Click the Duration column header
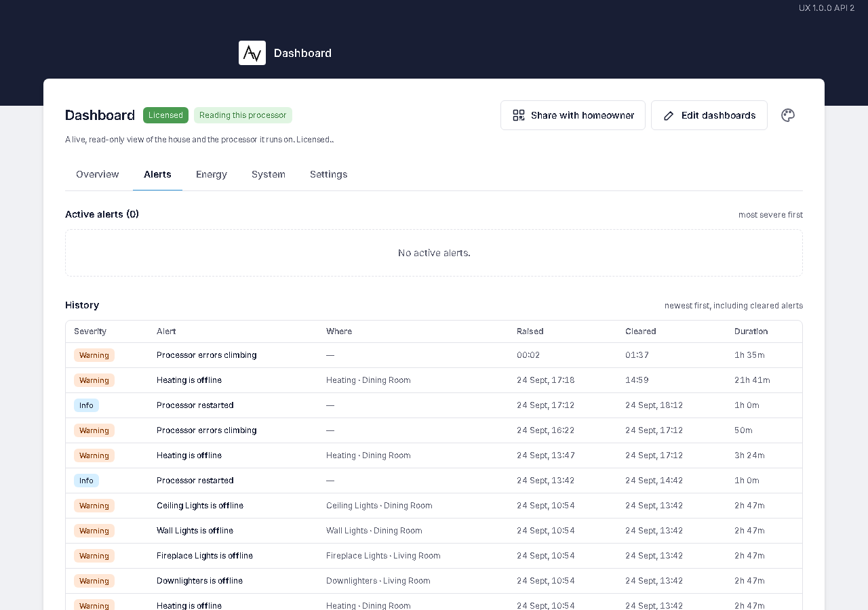This screenshot has height=610, width=868. (751, 331)
